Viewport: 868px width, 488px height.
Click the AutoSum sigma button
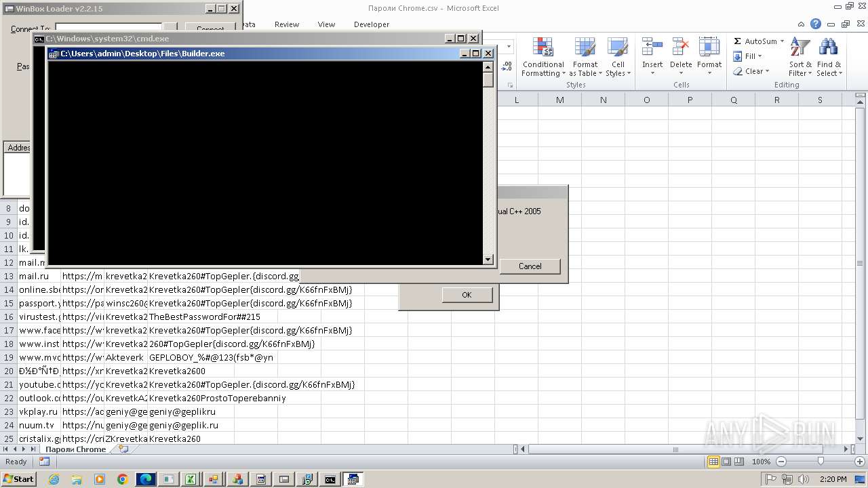coord(738,41)
